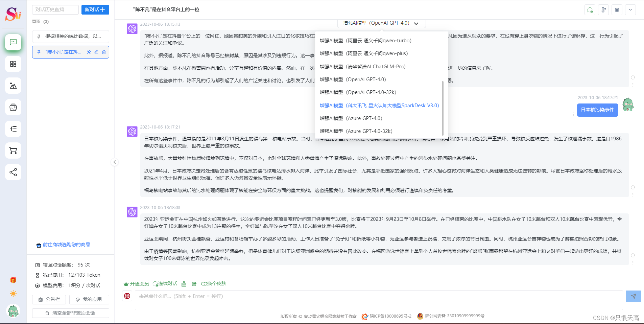
Task: Open 我的应用 my apps button
Action: [89, 300]
